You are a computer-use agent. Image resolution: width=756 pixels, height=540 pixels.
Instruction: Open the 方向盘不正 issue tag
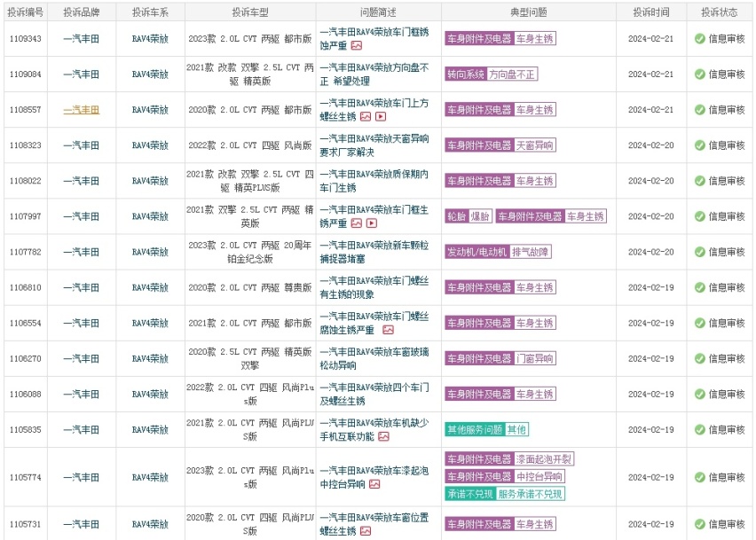(513, 74)
